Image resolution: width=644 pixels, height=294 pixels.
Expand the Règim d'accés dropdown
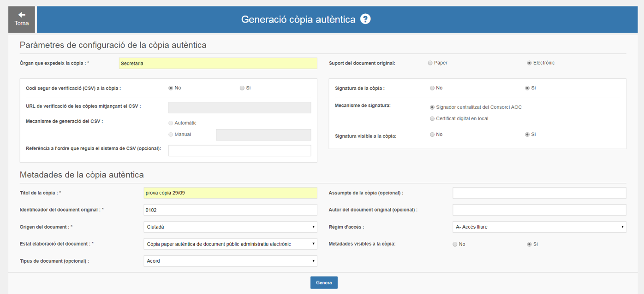coord(539,227)
